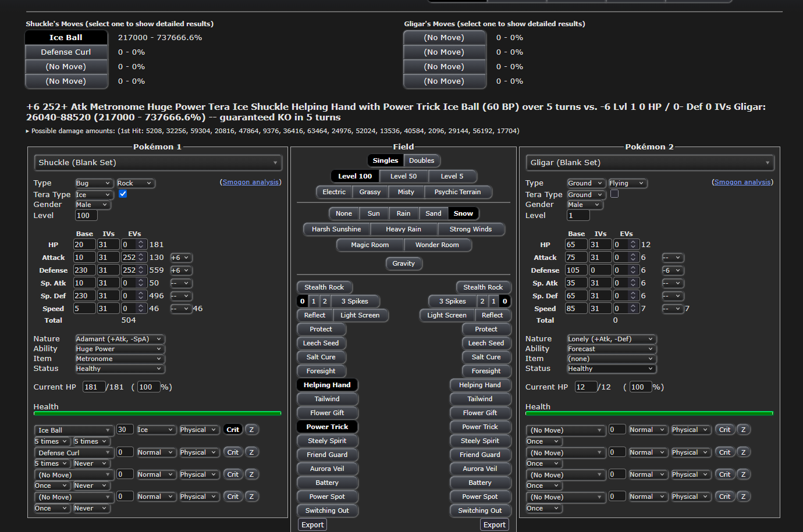Edit Shuckle's Attack base stat field
Image resolution: width=803 pixels, height=532 pixels.
[84, 258]
